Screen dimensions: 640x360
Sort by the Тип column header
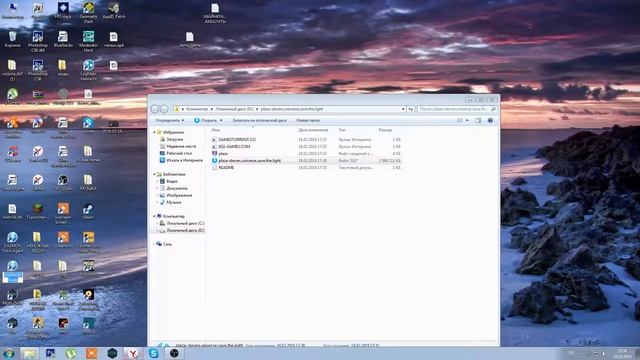pos(342,130)
